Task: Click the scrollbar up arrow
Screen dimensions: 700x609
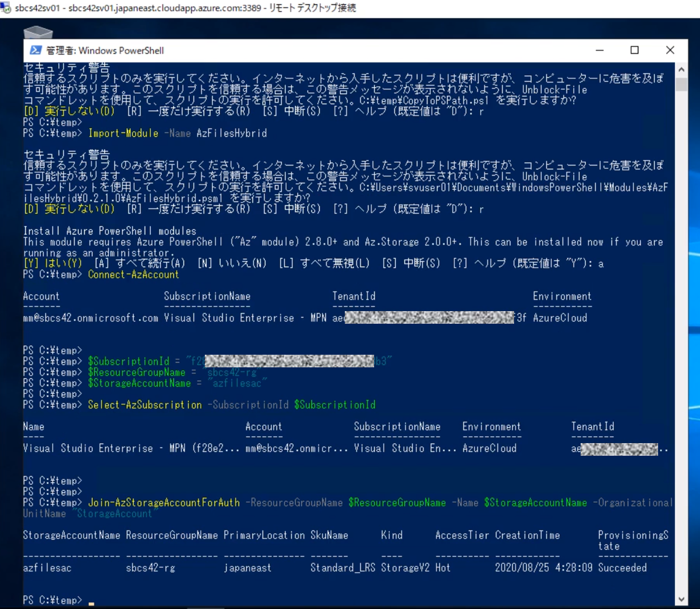Action: tap(682, 69)
